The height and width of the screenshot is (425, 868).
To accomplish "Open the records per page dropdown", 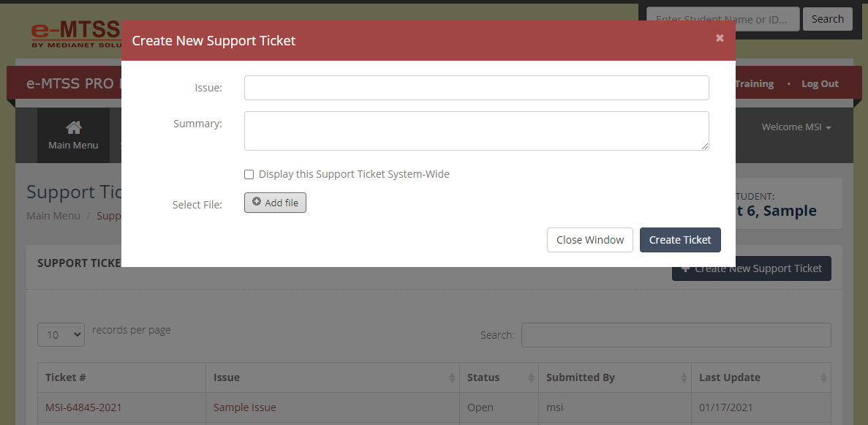I will 61,335.
